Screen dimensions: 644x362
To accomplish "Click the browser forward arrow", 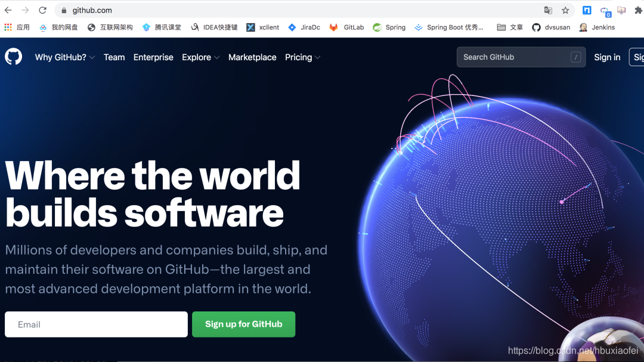I will click(26, 10).
